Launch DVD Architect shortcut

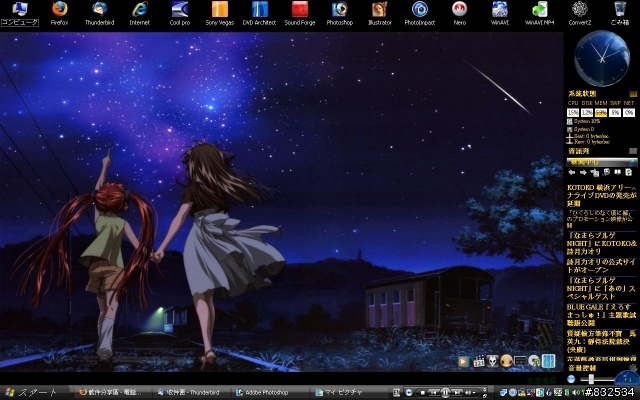[x=260, y=13]
